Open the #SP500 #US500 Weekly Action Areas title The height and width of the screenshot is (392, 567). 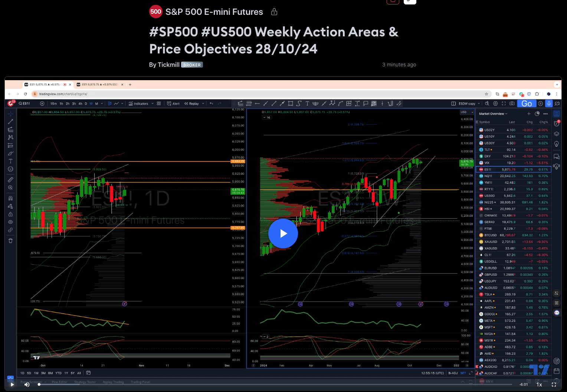click(274, 40)
